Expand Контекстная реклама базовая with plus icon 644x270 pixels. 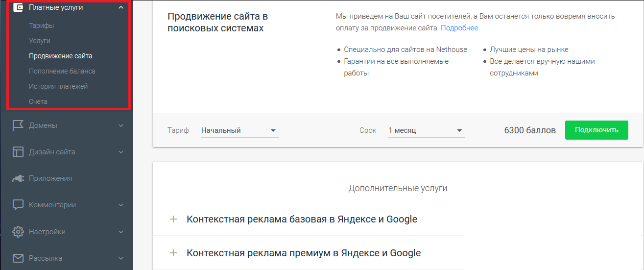tap(173, 219)
